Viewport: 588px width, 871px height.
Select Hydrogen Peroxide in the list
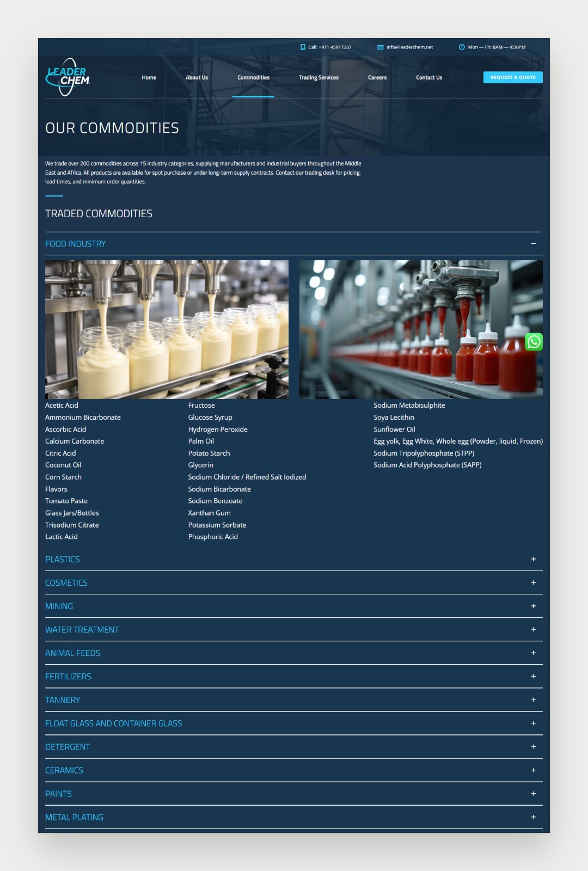tap(218, 429)
